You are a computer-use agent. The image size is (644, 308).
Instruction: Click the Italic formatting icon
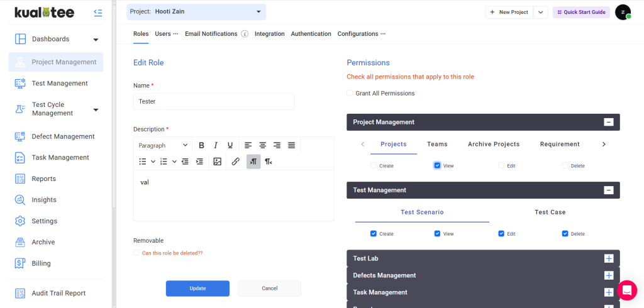coord(216,145)
